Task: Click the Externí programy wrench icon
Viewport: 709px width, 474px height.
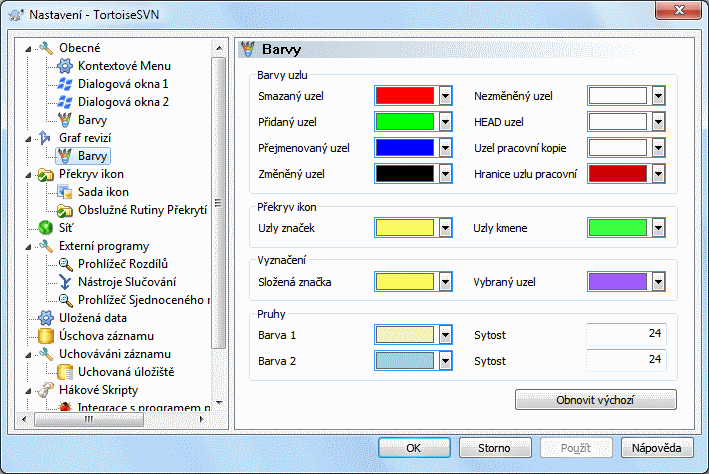Action: pos(46,246)
